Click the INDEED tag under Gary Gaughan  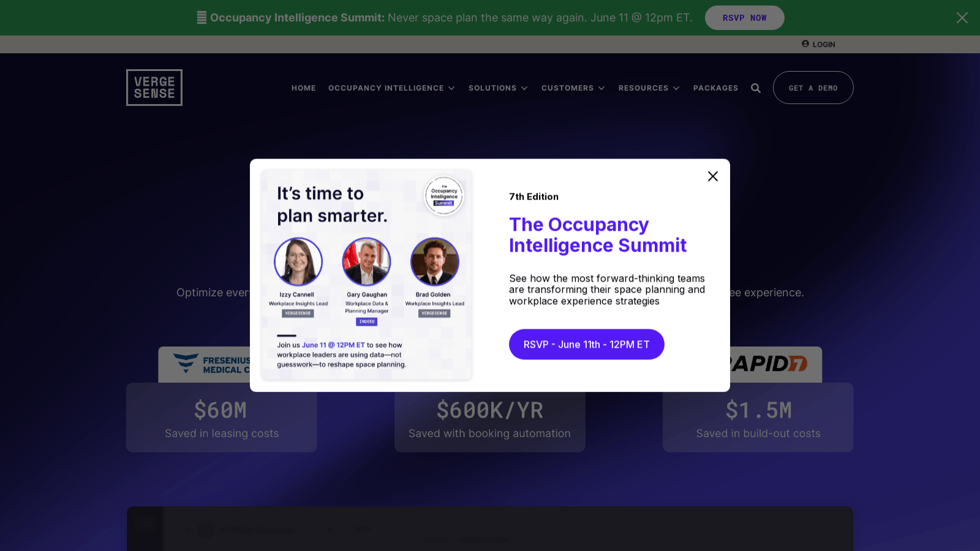[x=367, y=321]
